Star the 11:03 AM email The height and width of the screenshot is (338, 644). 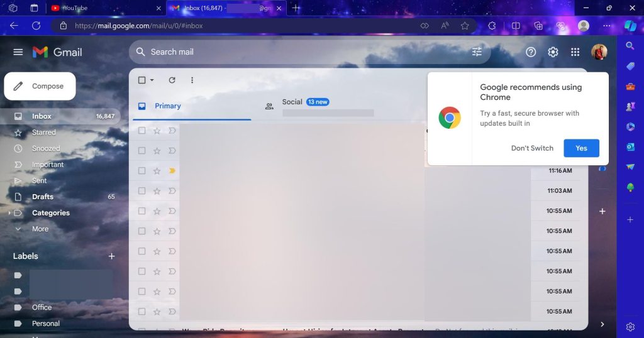[x=157, y=191]
